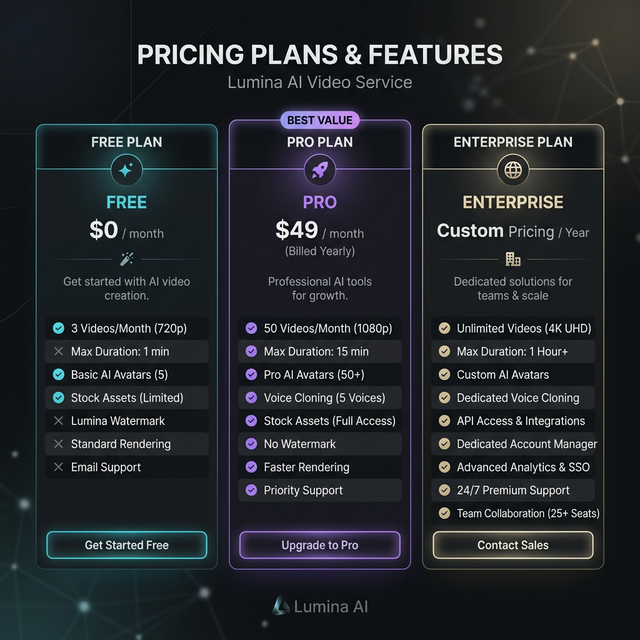The width and height of the screenshot is (640, 640).
Task: Click the Contact Sales button
Action: [513, 545]
